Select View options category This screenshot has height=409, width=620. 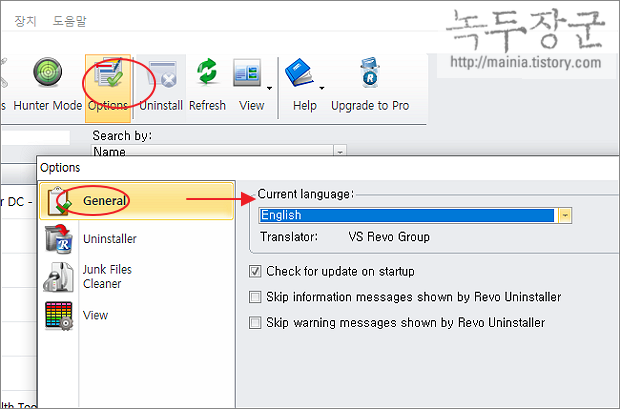coord(95,315)
